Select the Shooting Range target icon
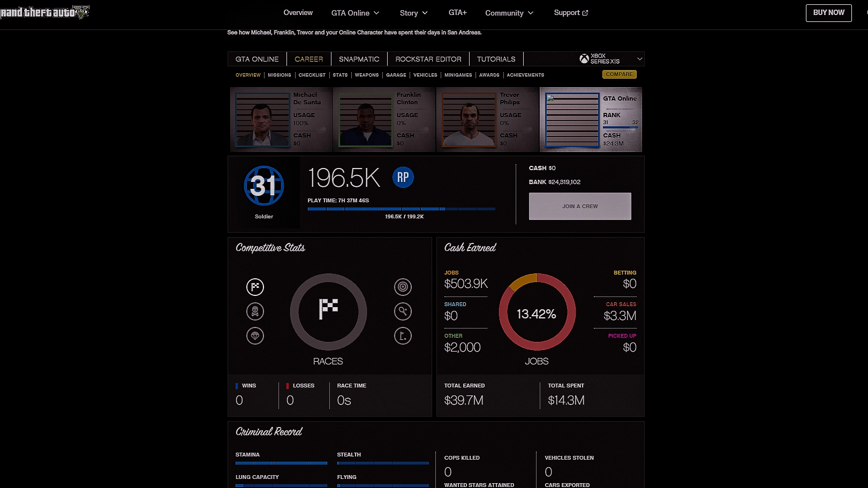The width and height of the screenshot is (868, 488). click(x=403, y=287)
